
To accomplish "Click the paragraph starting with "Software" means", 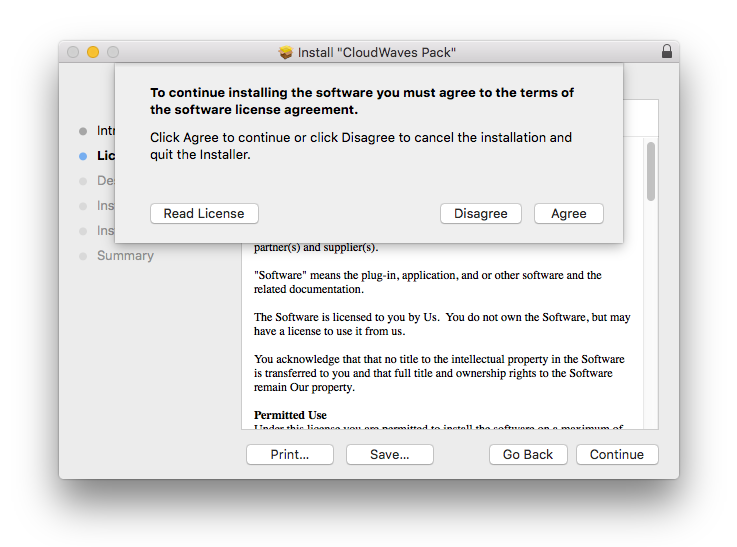I will (428, 282).
